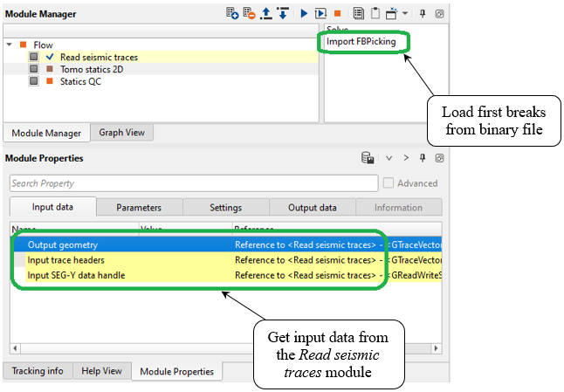Click the add module icon
This screenshot has width=564, height=392.
point(232,14)
